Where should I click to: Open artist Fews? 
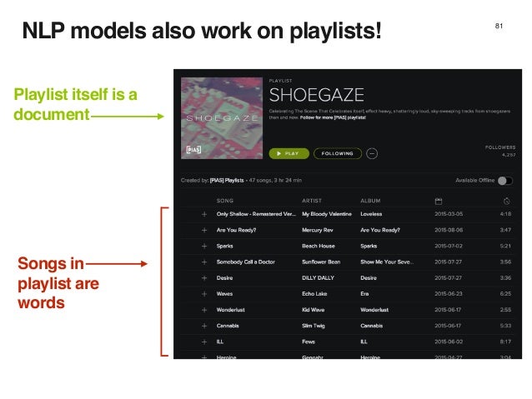[x=309, y=342]
